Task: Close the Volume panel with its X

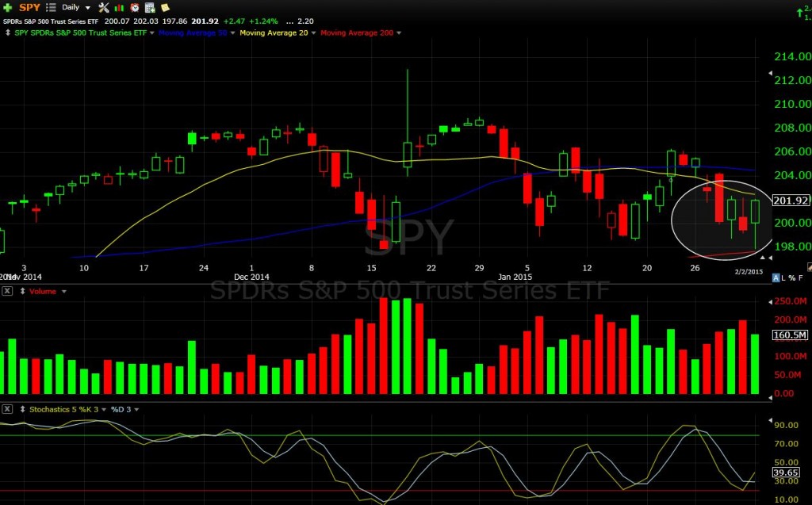Action: coord(7,291)
